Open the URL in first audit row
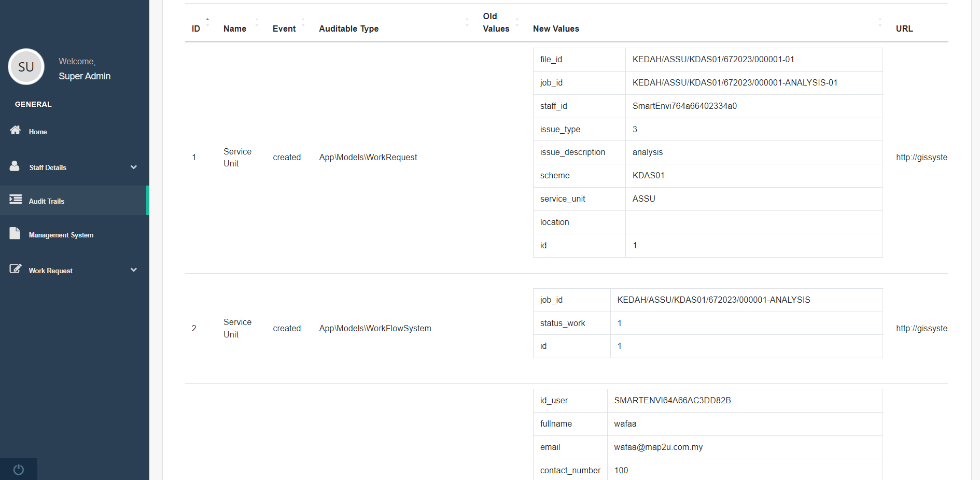 click(921, 157)
